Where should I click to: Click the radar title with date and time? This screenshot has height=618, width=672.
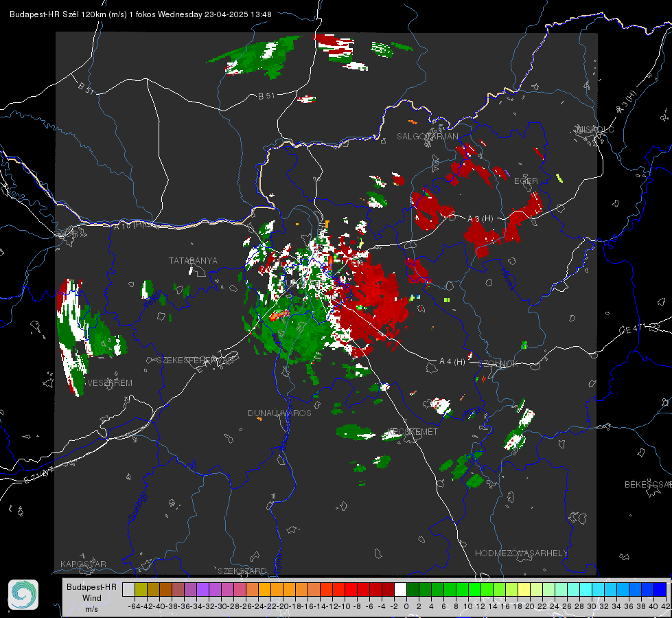click(x=141, y=14)
